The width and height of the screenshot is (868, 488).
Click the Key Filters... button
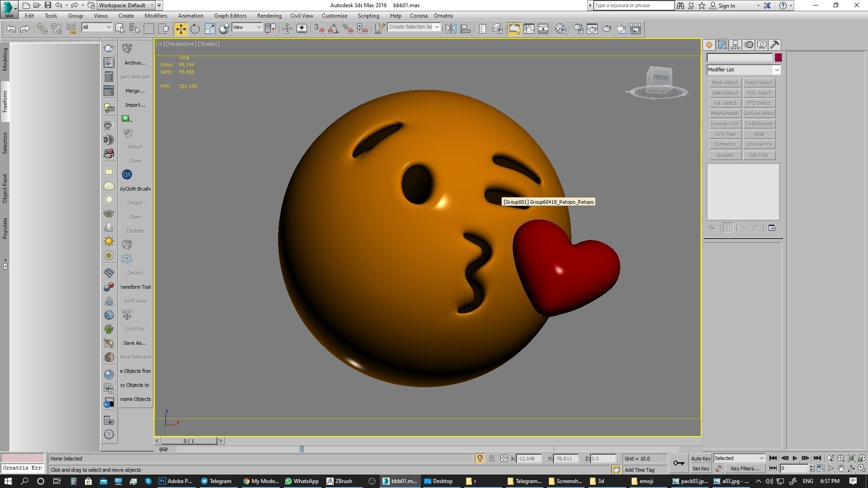point(745,469)
